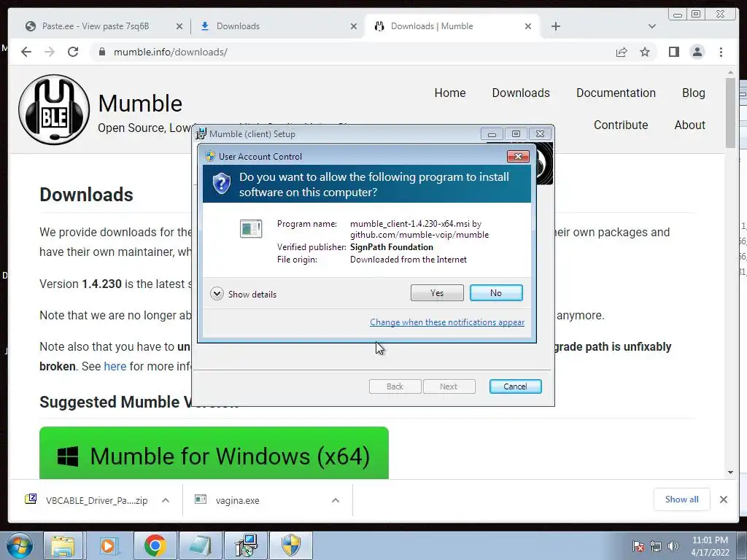Bookmark this page with star icon
747x560 pixels.
click(645, 52)
